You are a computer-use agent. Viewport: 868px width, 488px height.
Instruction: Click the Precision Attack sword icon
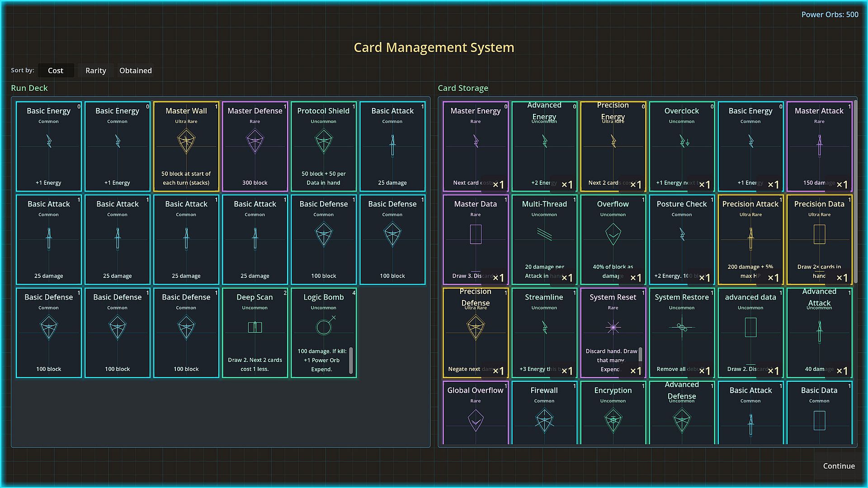(x=750, y=238)
